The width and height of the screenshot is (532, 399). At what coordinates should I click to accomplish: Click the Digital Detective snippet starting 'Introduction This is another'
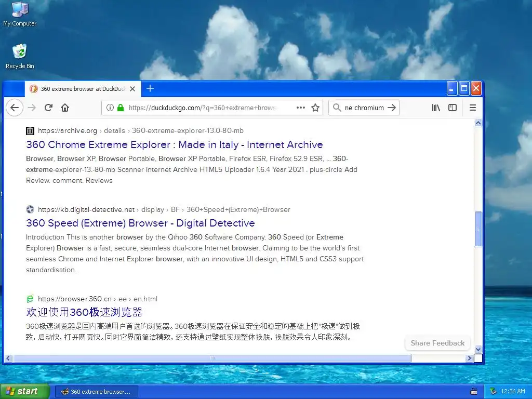click(195, 254)
